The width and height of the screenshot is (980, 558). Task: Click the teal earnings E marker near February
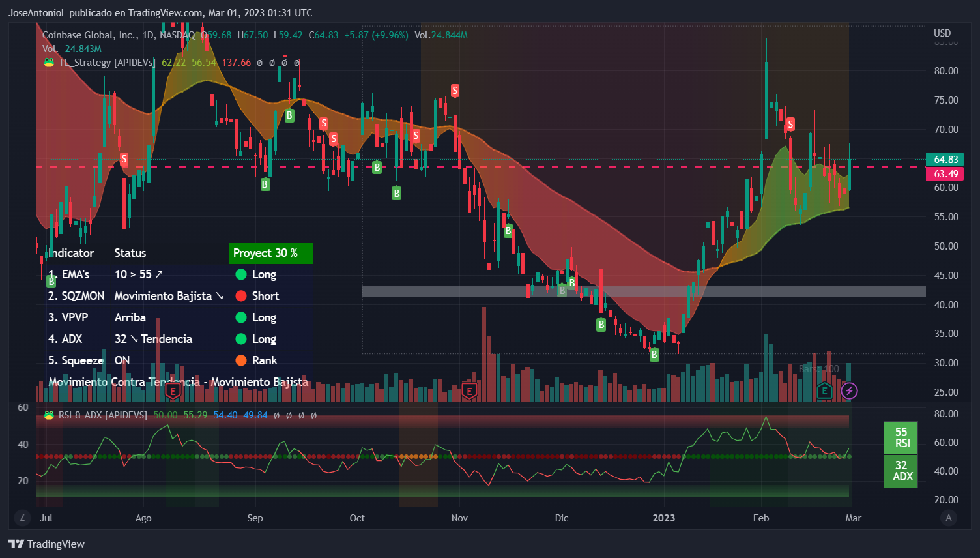824,390
